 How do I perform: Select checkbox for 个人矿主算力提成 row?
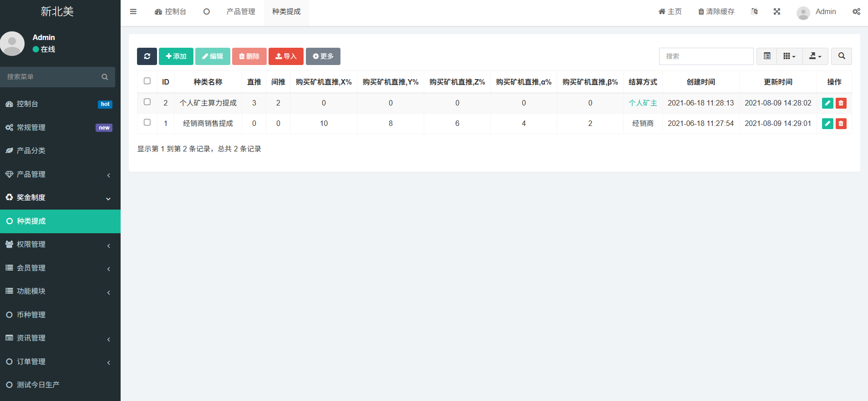pyautogui.click(x=147, y=102)
